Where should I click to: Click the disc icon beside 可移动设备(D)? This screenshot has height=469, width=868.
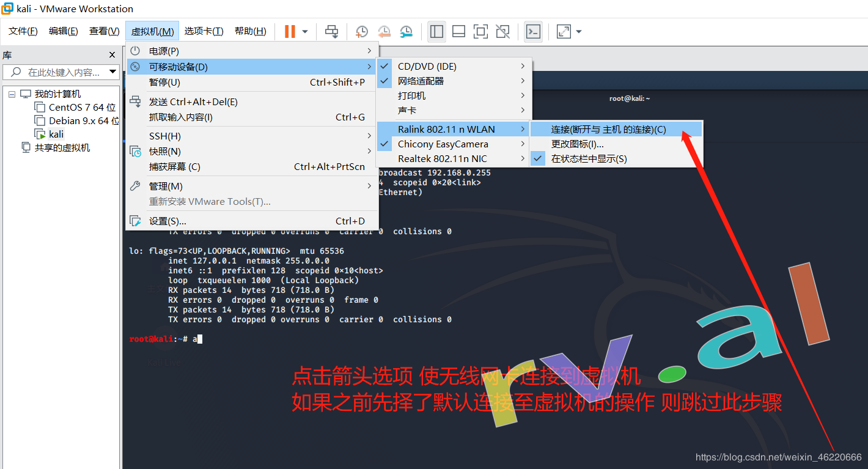135,67
